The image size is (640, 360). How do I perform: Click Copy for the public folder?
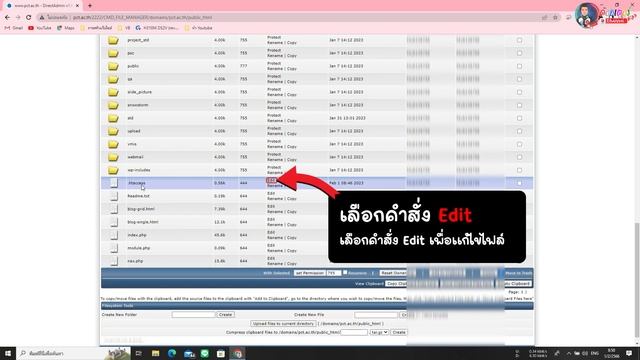292,69
